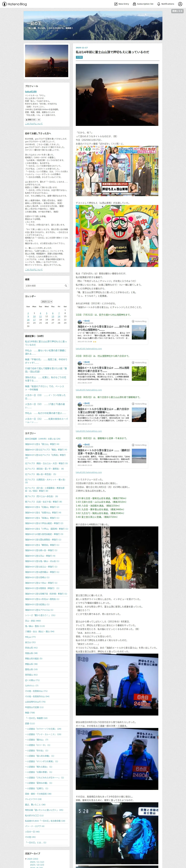Screen dimensions: 186x868
Task: Click the search magnifier icon
Action: (x=66, y=286)
